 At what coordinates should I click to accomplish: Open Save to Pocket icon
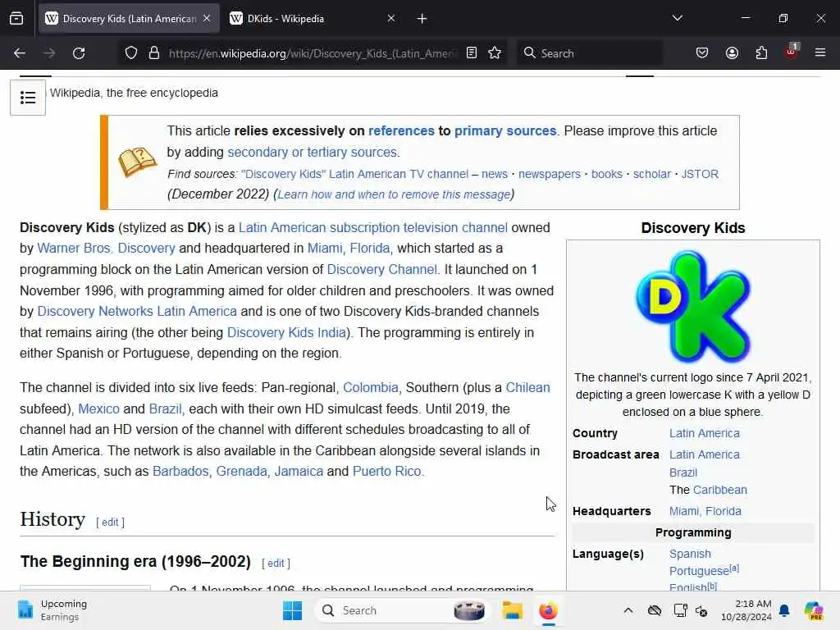(x=702, y=53)
